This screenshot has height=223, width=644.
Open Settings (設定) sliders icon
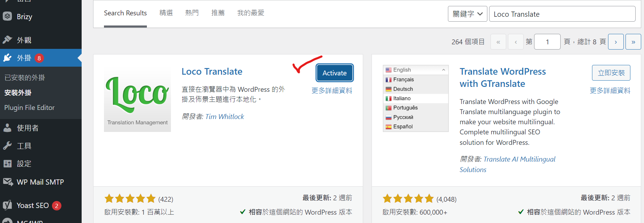coord(7,163)
